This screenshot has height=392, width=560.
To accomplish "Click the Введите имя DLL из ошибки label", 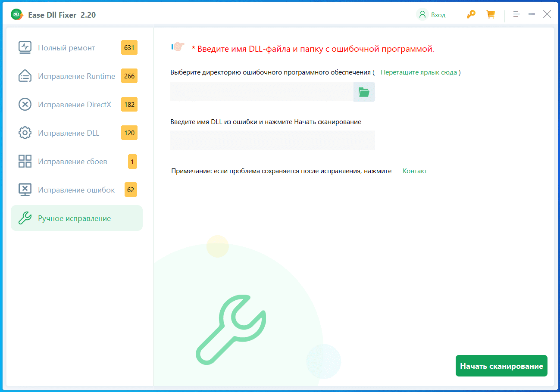I will [x=266, y=121].
